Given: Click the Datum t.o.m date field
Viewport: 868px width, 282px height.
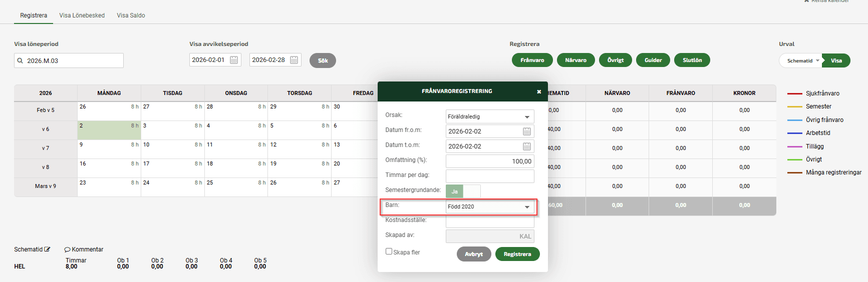Looking at the screenshot, I should [490, 146].
